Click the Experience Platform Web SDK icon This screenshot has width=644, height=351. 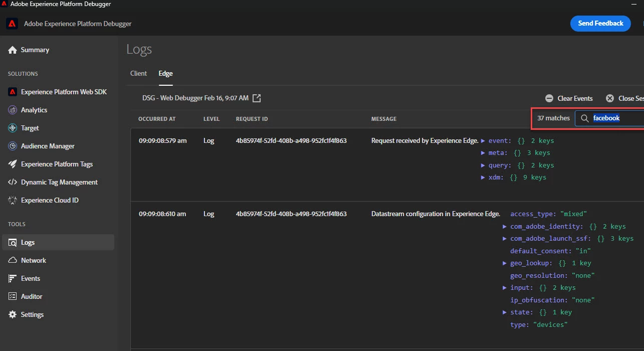click(x=13, y=92)
